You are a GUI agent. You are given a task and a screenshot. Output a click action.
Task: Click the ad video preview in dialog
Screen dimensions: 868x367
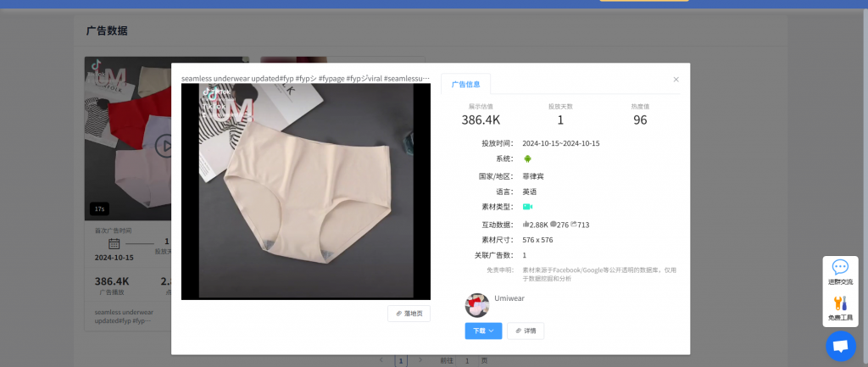(x=305, y=191)
